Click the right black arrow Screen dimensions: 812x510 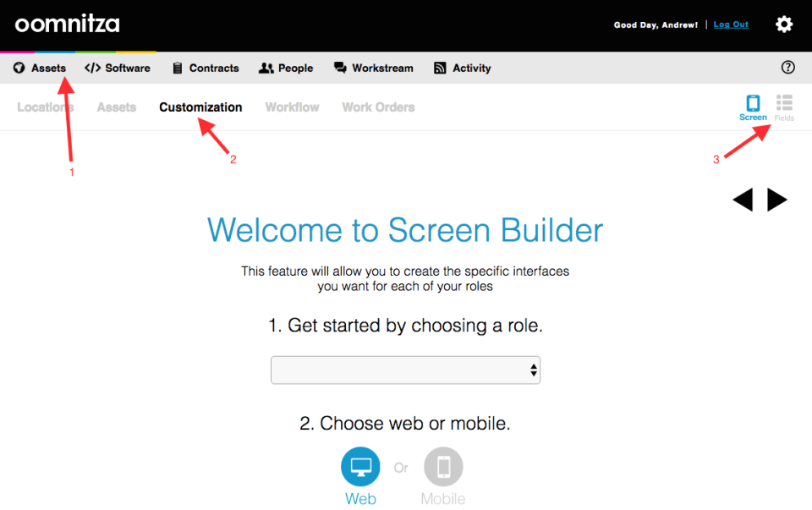776,200
